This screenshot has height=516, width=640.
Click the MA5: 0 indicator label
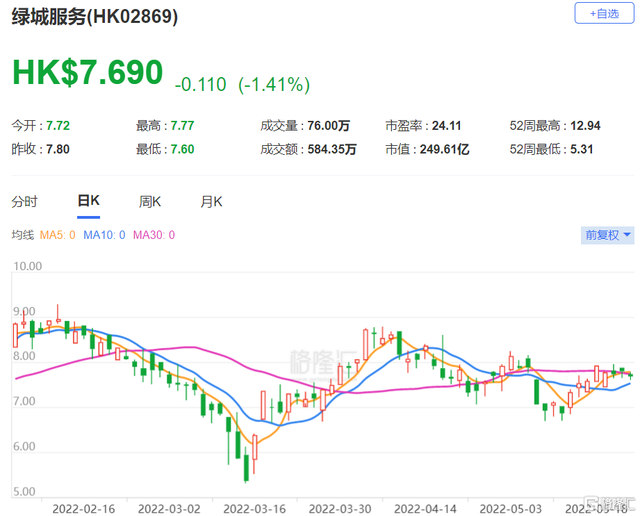pos(58,235)
